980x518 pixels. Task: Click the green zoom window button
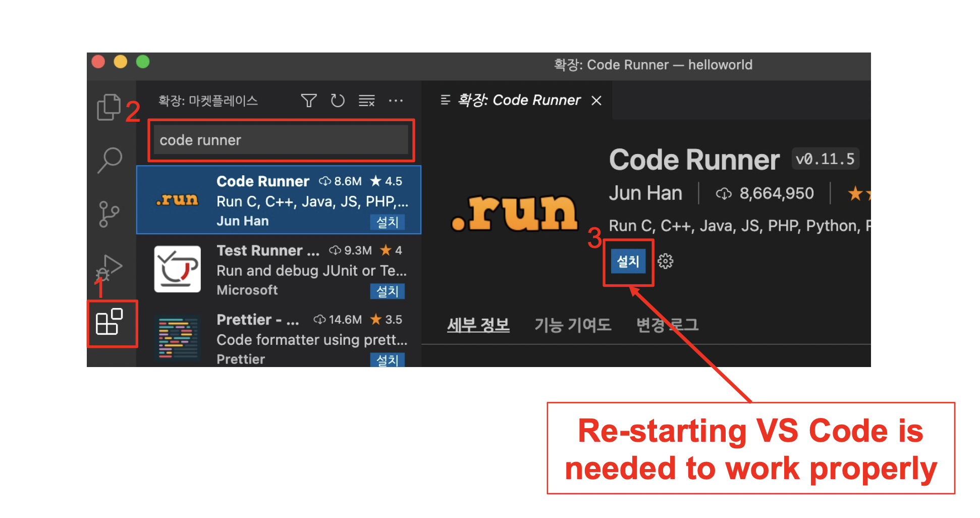click(143, 62)
